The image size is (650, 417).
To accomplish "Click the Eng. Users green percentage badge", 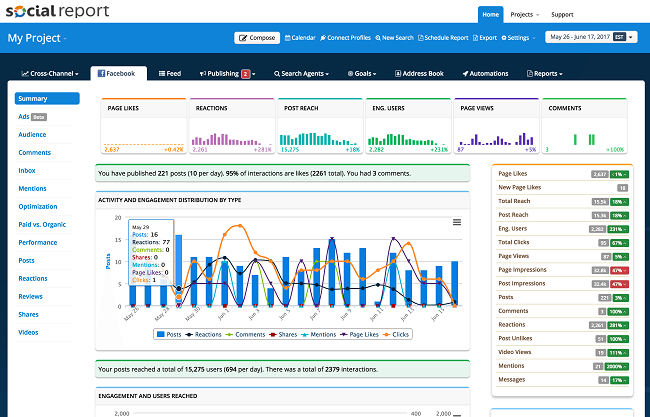I will click(x=618, y=229).
